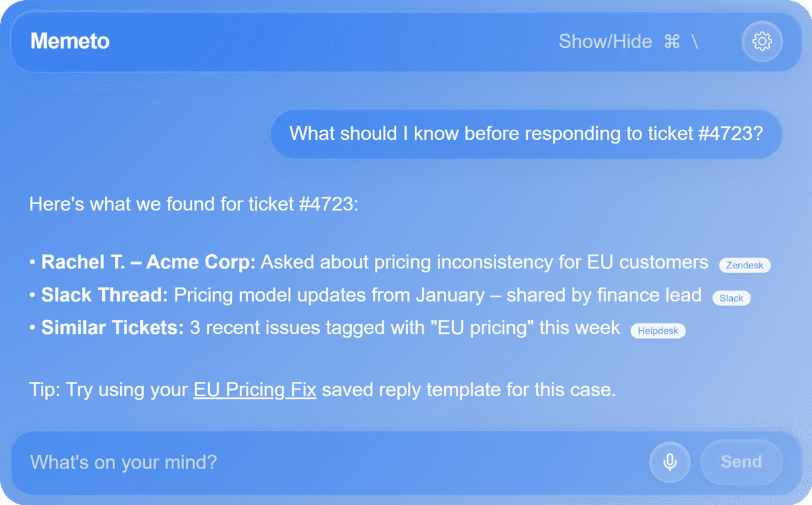
Task: Open the EU Pricing Fix template link
Action: coord(254,390)
